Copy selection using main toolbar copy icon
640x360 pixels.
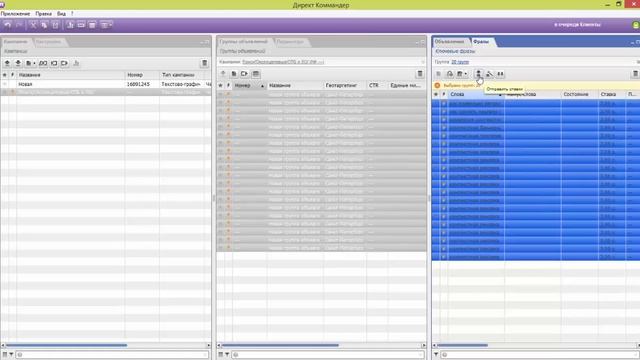pos(44,25)
